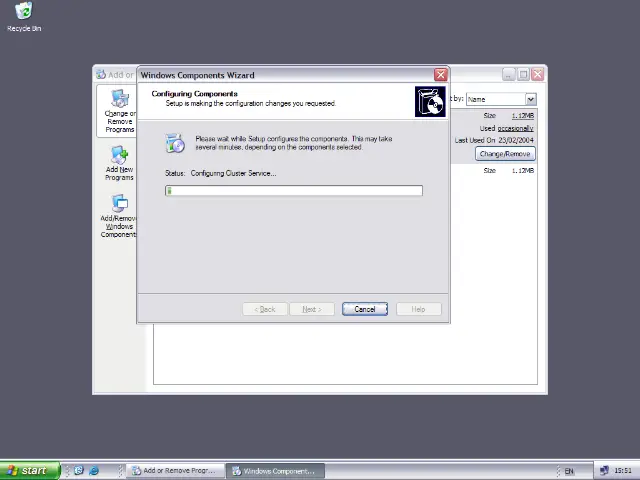Click the underlined 1.12MB size value
Screen dimensions: 640x480
point(522,116)
